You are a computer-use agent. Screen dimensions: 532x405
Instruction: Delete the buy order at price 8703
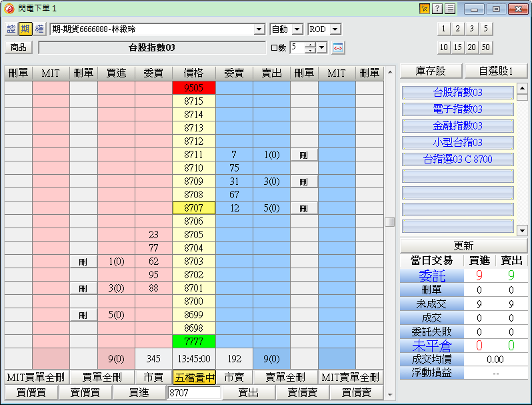(x=83, y=262)
